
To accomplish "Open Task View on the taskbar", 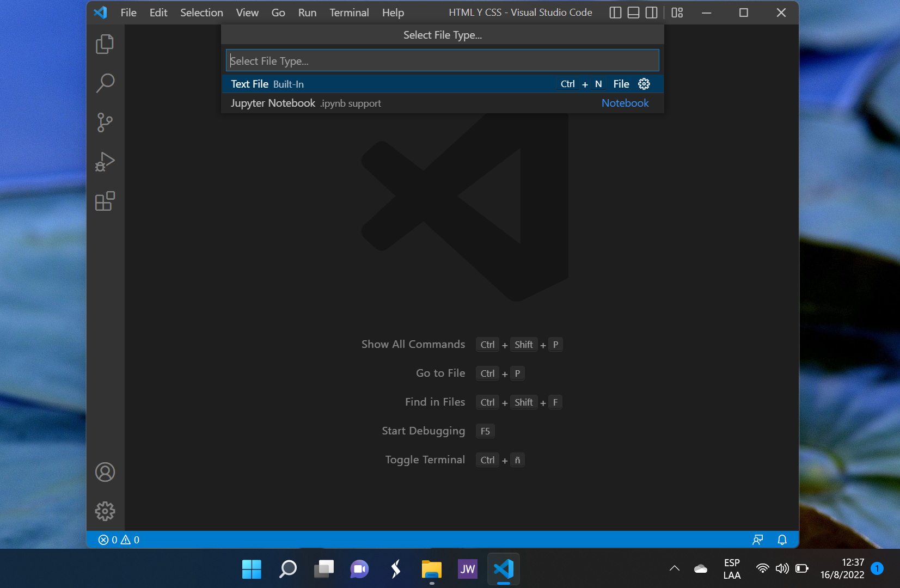I will (x=323, y=569).
